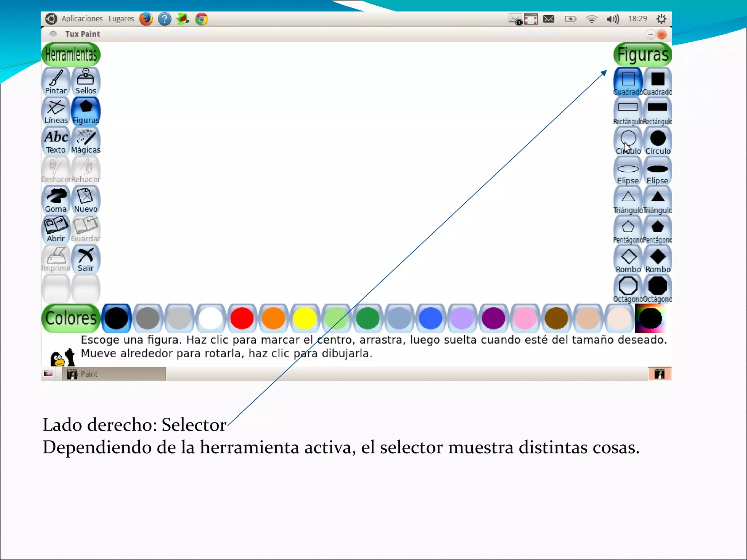This screenshot has width=747, height=560.
Task: Select the filled Elipse shape
Action: coord(657,171)
